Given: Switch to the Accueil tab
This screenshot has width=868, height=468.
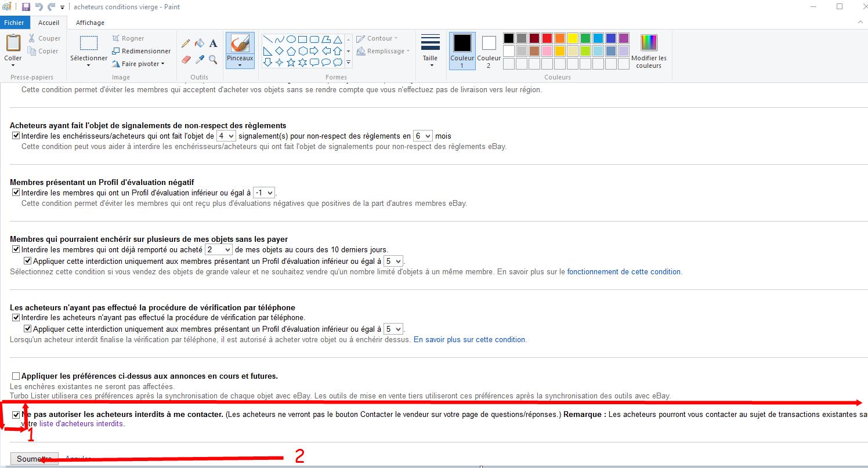Looking at the screenshot, I should click(x=49, y=23).
